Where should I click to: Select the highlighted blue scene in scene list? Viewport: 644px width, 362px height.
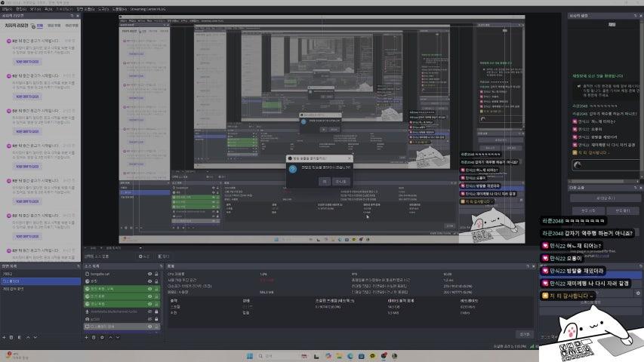pyautogui.click(x=38, y=281)
